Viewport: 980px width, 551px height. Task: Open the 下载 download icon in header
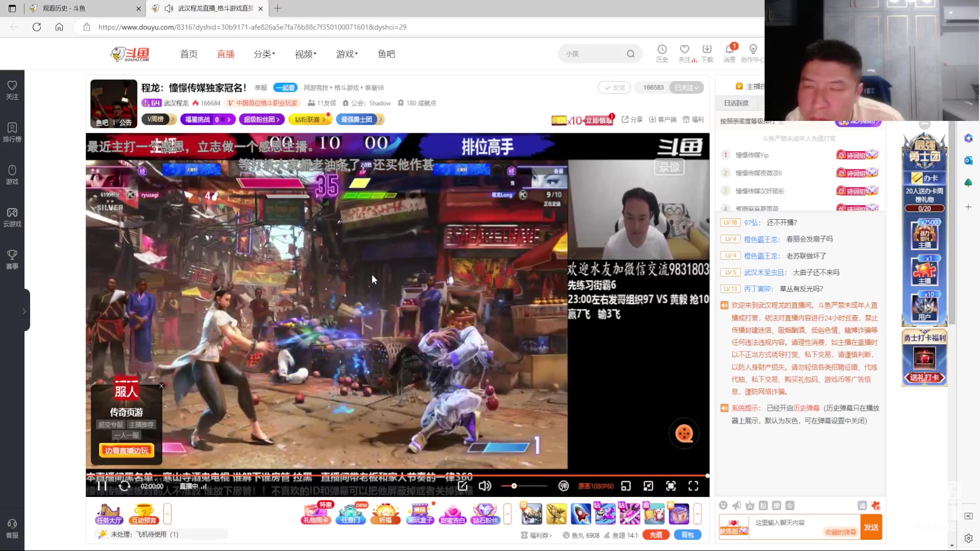coord(707,53)
